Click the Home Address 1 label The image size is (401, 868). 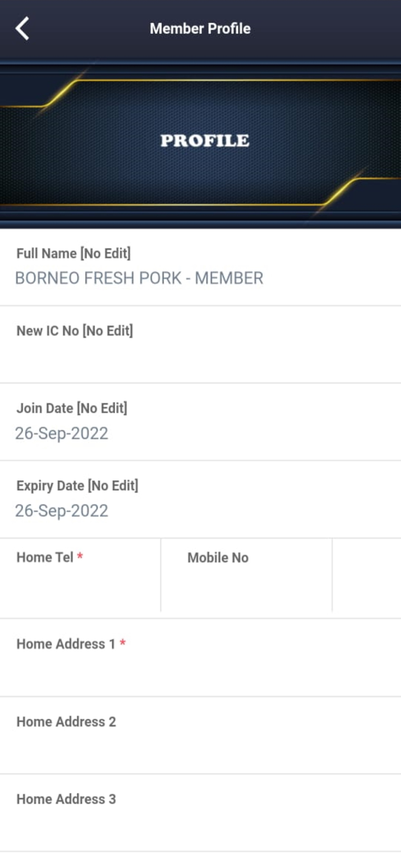(x=65, y=644)
